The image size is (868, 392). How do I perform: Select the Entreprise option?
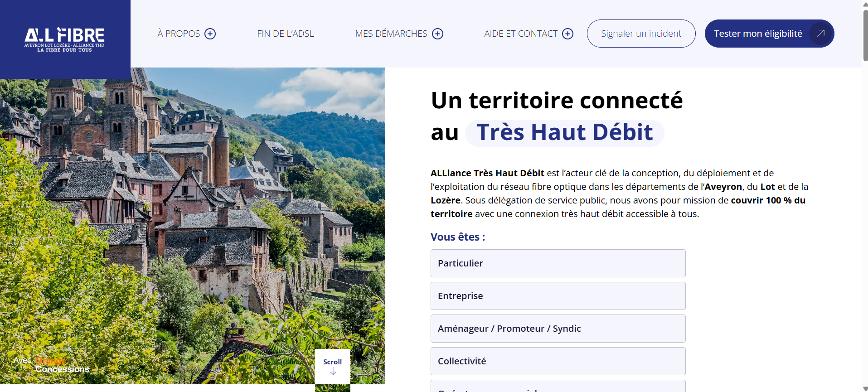pos(558,296)
